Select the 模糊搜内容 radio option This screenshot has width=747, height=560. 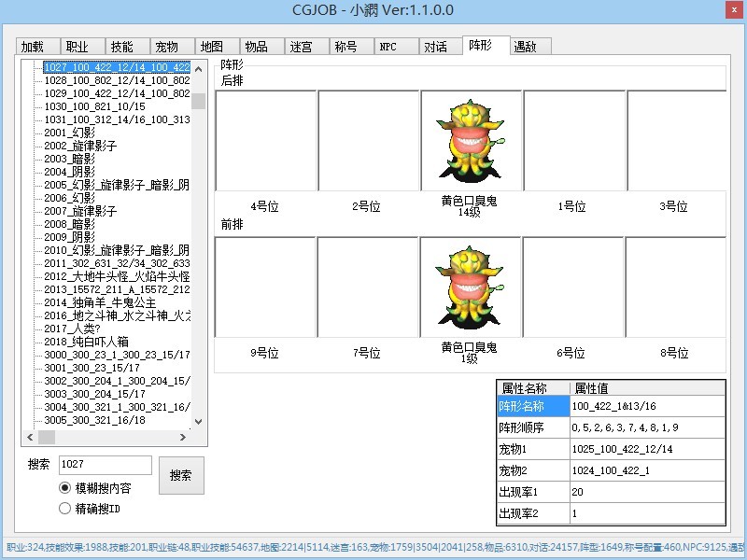coord(65,488)
